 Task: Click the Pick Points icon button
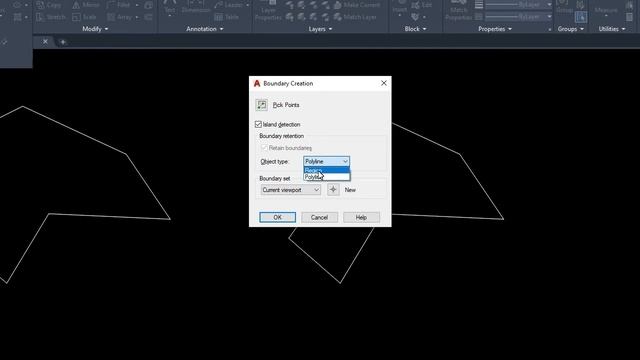262,105
